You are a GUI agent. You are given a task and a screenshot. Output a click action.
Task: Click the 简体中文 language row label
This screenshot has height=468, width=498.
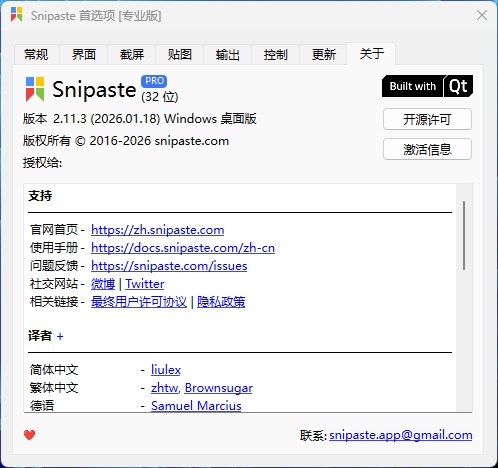54,370
